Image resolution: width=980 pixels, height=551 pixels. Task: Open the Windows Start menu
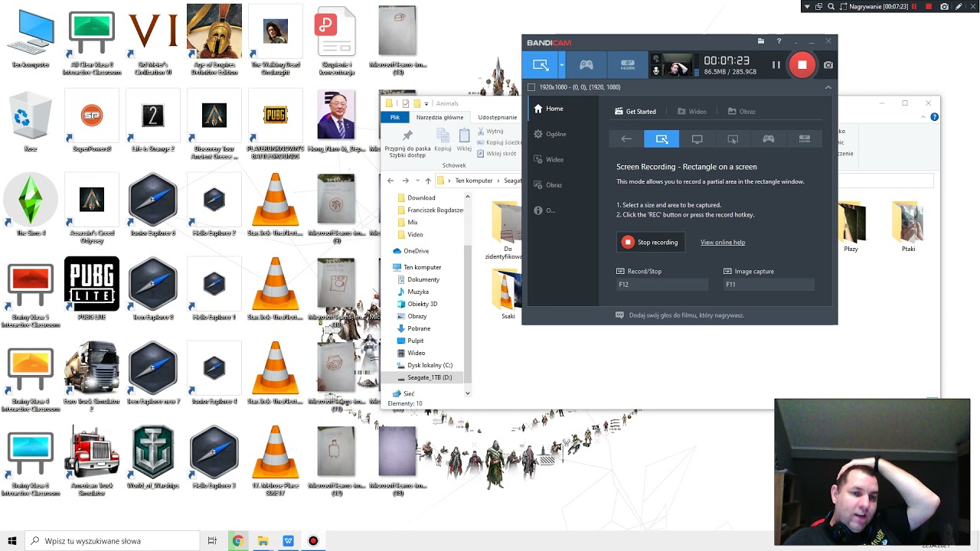[x=11, y=541]
